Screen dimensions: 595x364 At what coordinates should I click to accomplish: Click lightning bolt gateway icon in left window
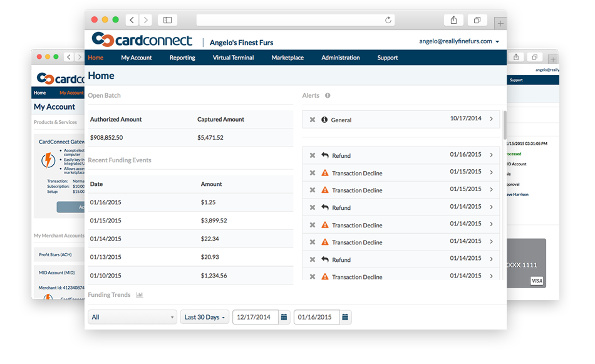pos(48,160)
